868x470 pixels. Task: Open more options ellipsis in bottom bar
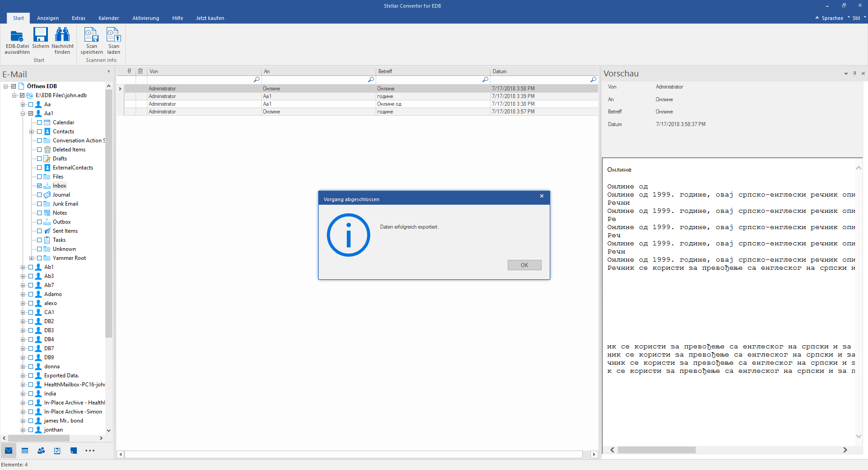pos(90,451)
